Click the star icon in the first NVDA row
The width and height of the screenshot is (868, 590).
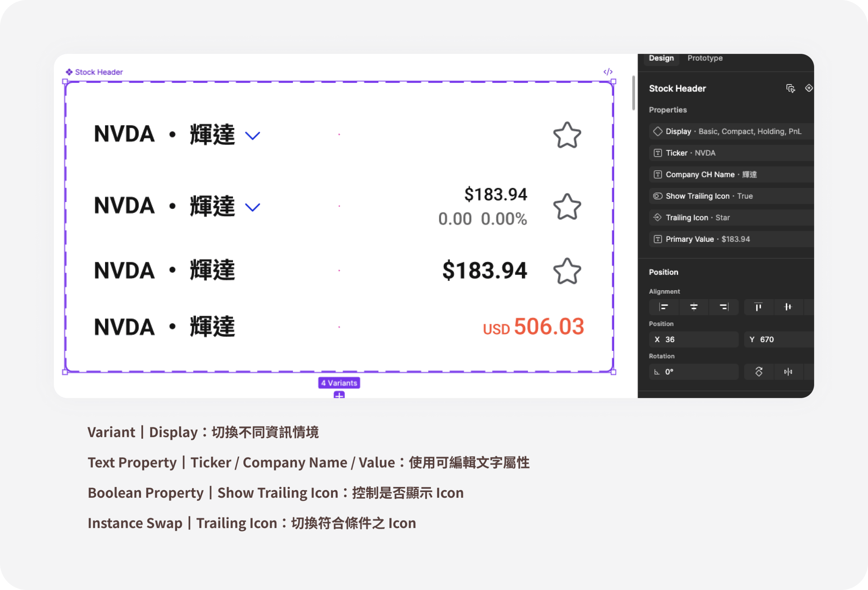point(567,135)
